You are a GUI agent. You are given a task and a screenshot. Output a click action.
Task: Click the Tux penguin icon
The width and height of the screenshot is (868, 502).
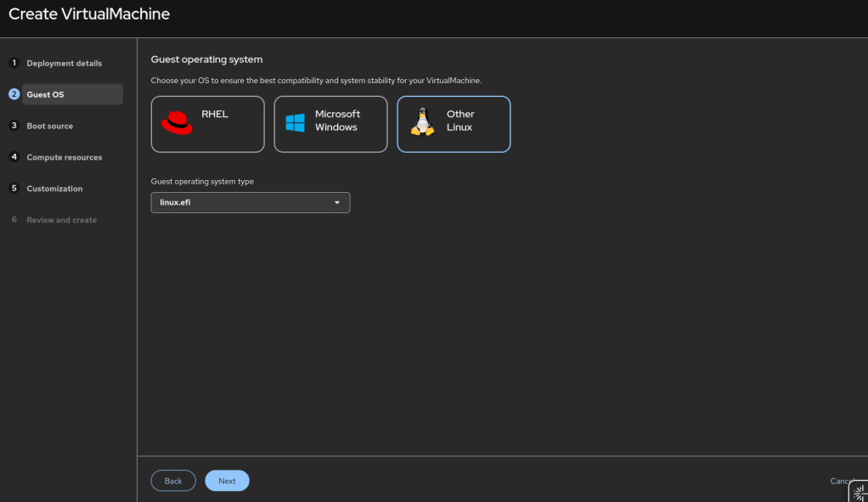pos(422,121)
